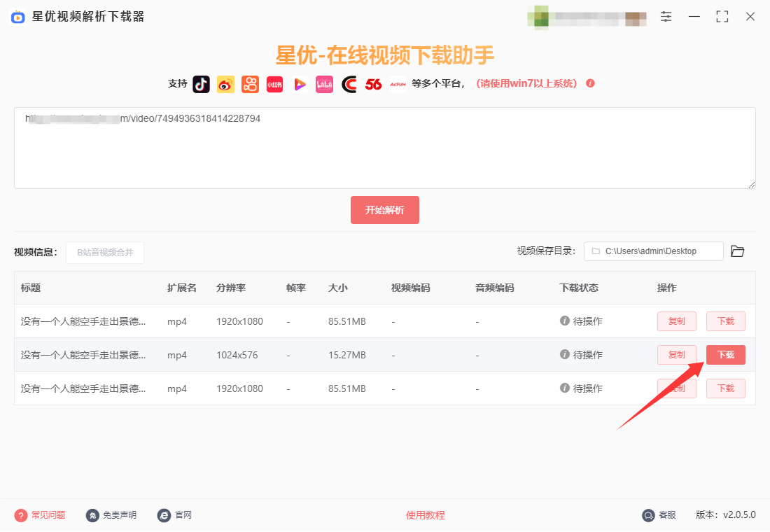Open the folder browse icon for save directory
This screenshot has width=770, height=532.
click(737, 251)
